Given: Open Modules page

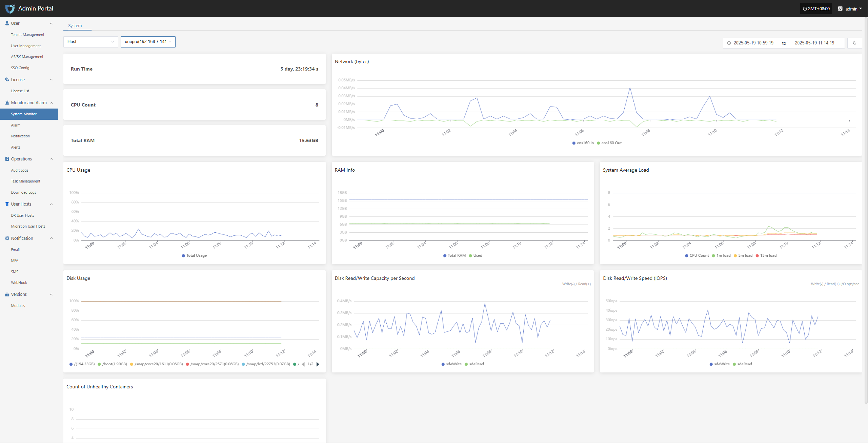Looking at the screenshot, I should pos(18,306).
